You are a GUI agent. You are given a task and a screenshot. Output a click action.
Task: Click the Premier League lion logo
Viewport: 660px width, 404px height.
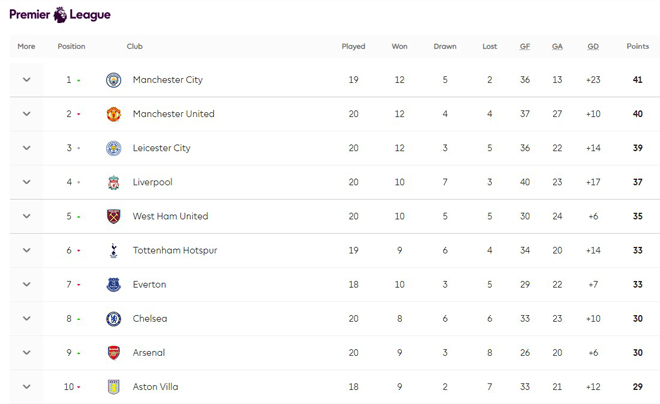(x=60, y=14)
